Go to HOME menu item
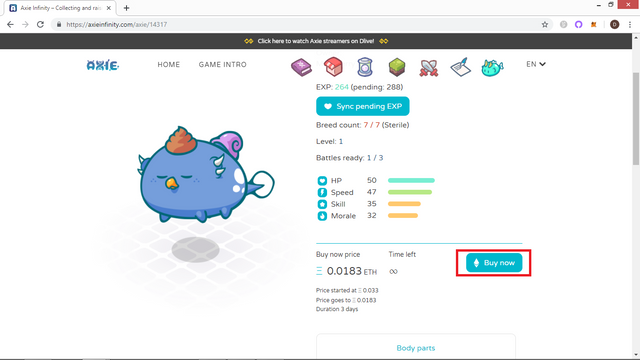640x360 pixels. tap(169, 64)
